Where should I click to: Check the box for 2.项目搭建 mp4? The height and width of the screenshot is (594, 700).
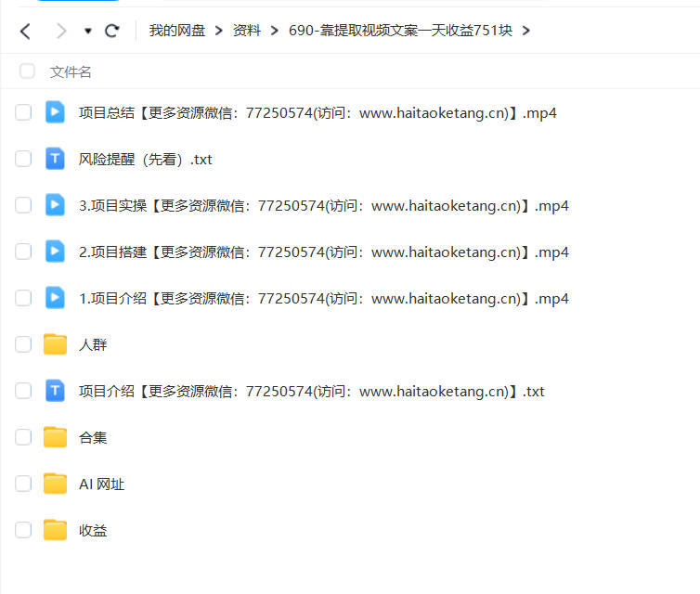pos(23,252)
